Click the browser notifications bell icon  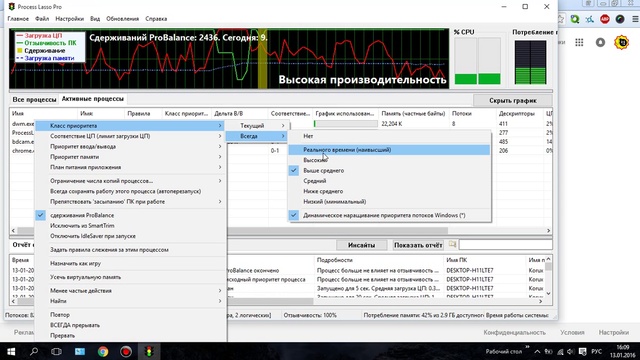pyautogui.click(x=600, y=42)
